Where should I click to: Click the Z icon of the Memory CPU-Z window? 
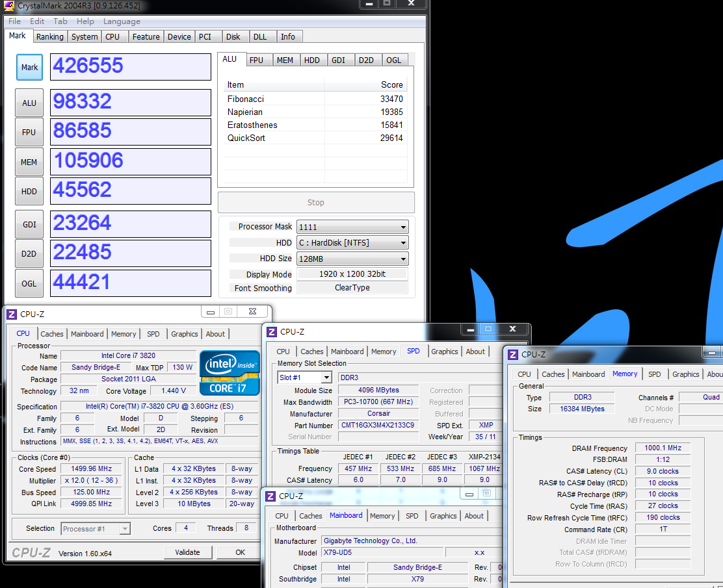tap(513, 354)
